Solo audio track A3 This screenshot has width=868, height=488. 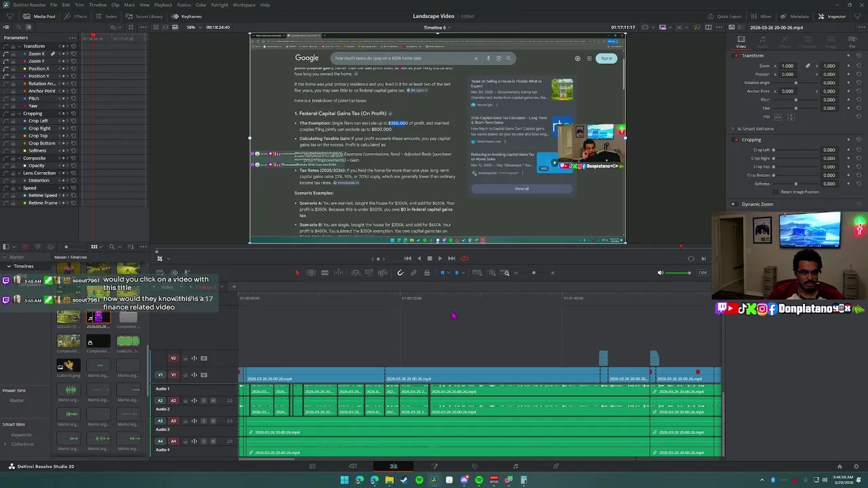coord(203,421)
